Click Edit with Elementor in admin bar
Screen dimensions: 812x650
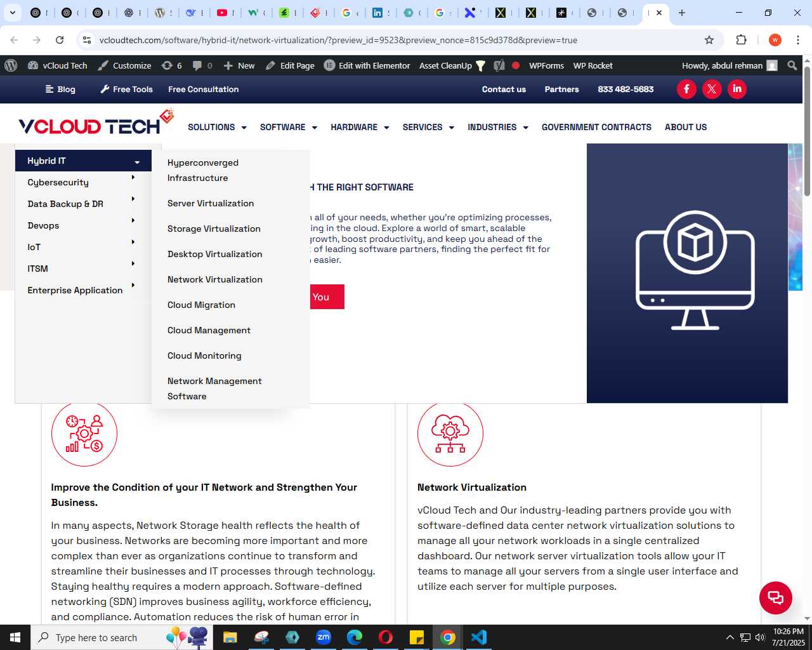[x=367, y=65]
